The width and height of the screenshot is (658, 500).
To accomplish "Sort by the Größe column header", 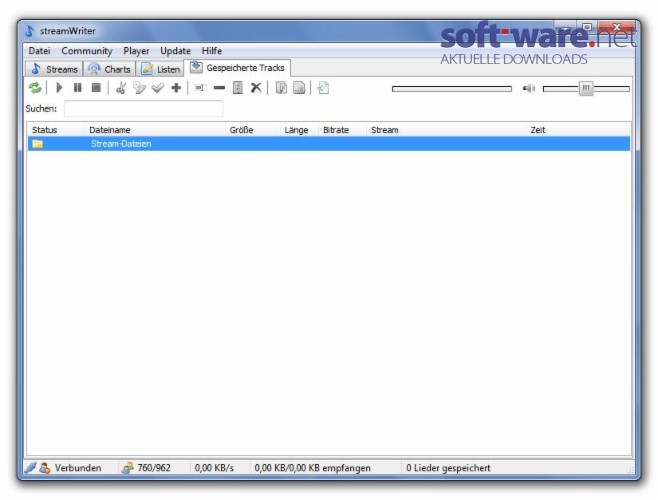I will [x=253, y=130].
